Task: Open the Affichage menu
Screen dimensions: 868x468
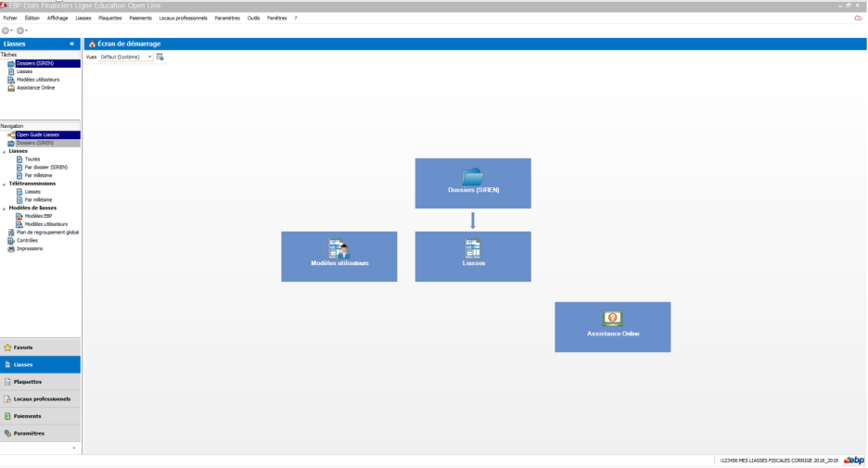Action: (57, 19)
